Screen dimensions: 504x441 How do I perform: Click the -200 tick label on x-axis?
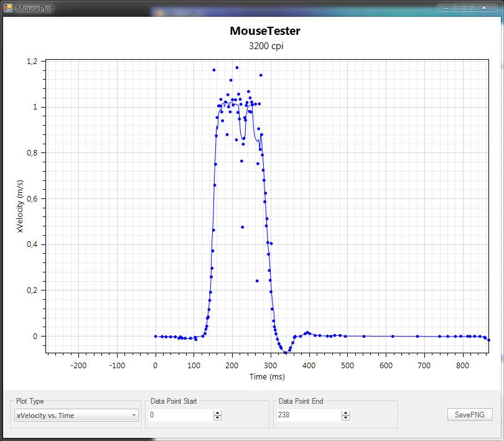click(78, 366)
